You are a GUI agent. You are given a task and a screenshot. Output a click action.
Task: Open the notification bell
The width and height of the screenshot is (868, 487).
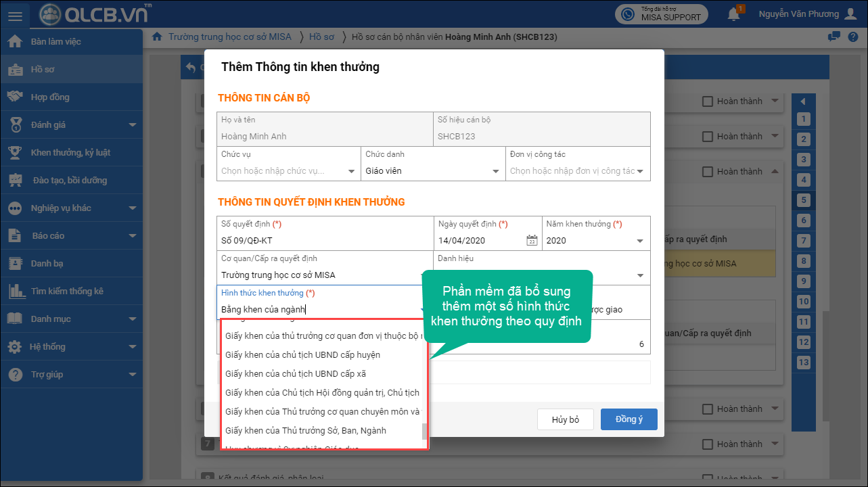point(733,14)
